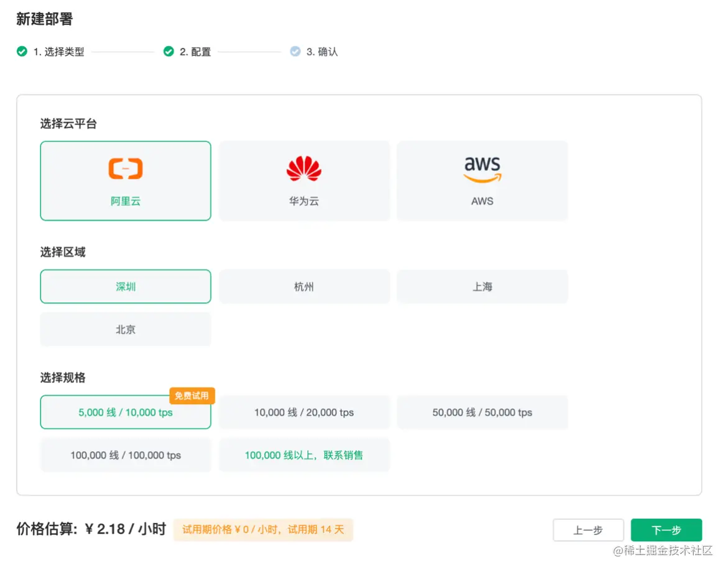Click the Huawei flower logo
Image resolution: width=728 pixels, height=572 pixels.
(x=303, y=167)
